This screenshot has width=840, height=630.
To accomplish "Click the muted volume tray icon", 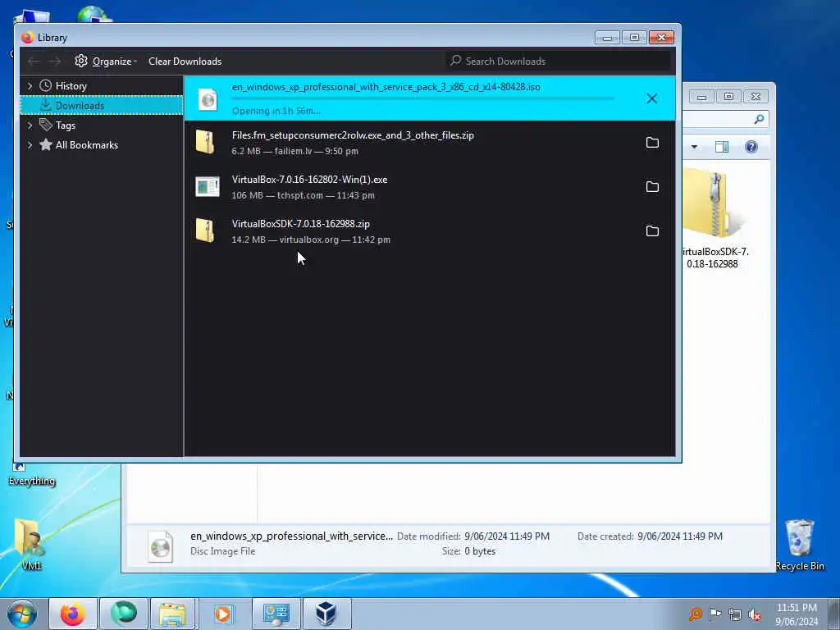I will (755, 614).
